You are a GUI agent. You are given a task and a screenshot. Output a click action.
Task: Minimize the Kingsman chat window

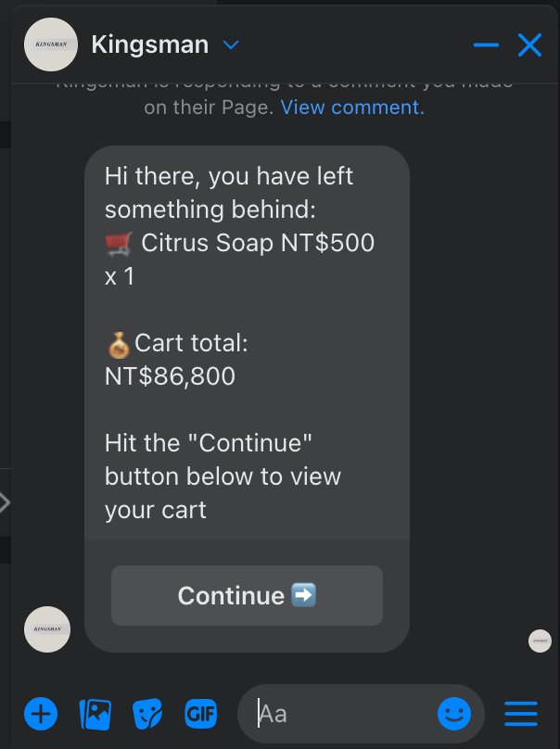(486, 44)
